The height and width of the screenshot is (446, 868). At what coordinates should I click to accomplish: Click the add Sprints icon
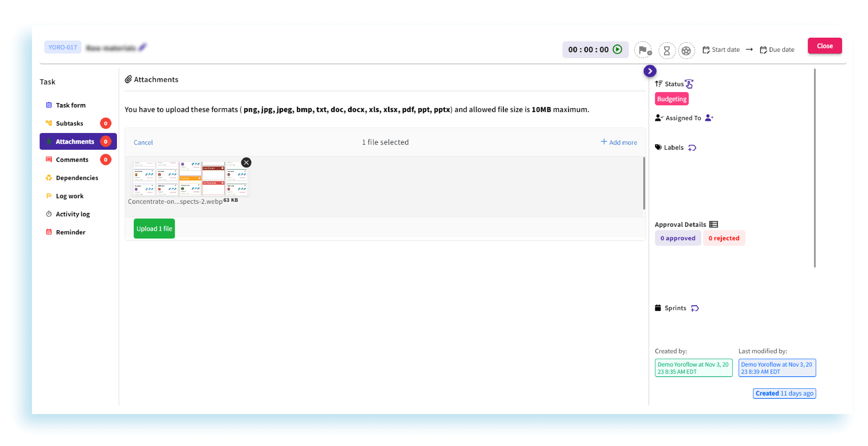tap(695, 308)
